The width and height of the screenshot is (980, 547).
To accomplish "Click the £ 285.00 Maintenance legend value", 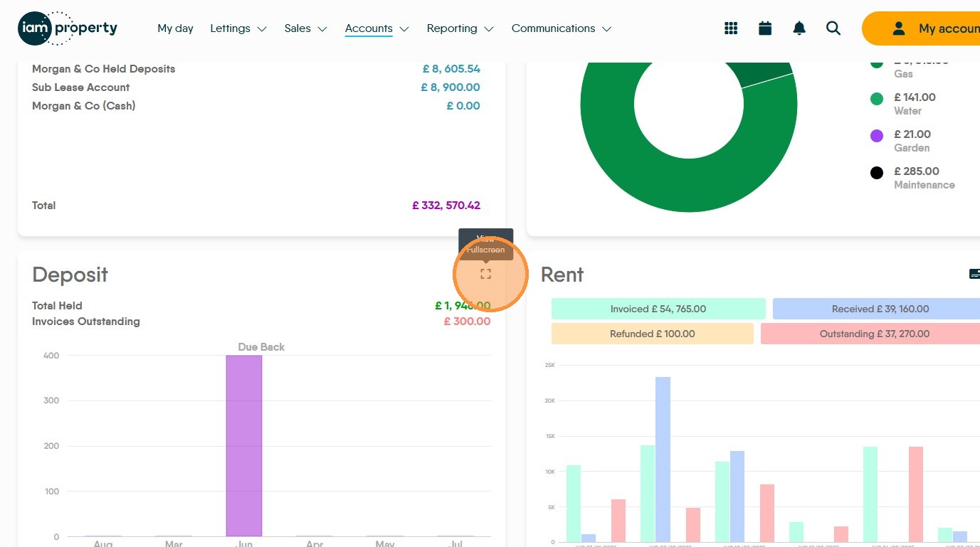I will tap(917, 171).
